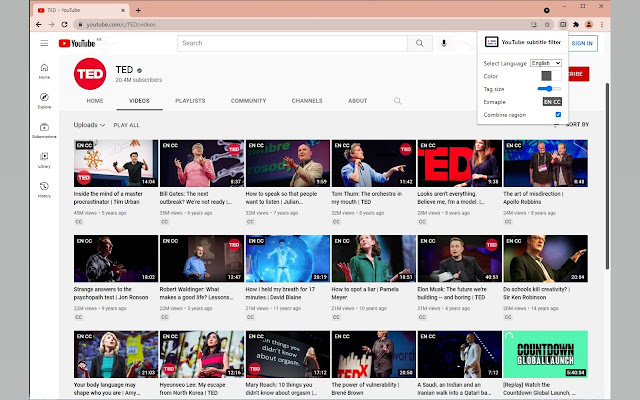
Task: Open the Countdown Global Launch thumbnail
Action: (546, 354)
